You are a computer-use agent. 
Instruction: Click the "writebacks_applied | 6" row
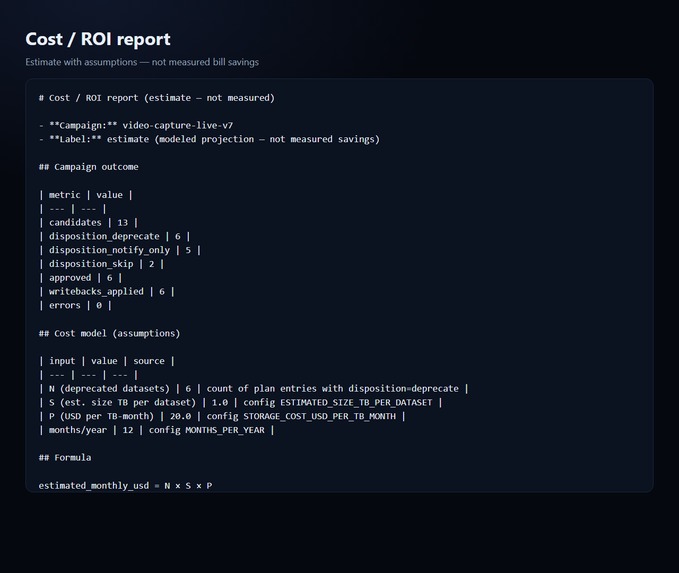click(107, 292)
